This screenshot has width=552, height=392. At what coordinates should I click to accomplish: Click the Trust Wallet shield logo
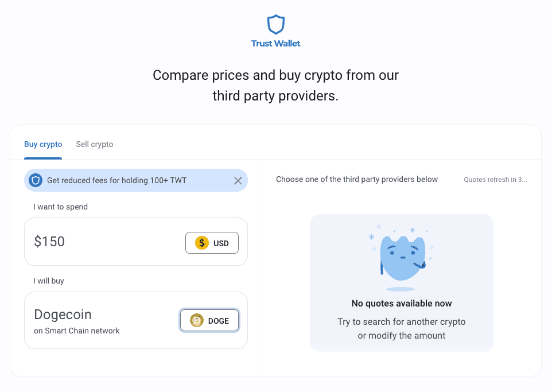pos(275,24)
